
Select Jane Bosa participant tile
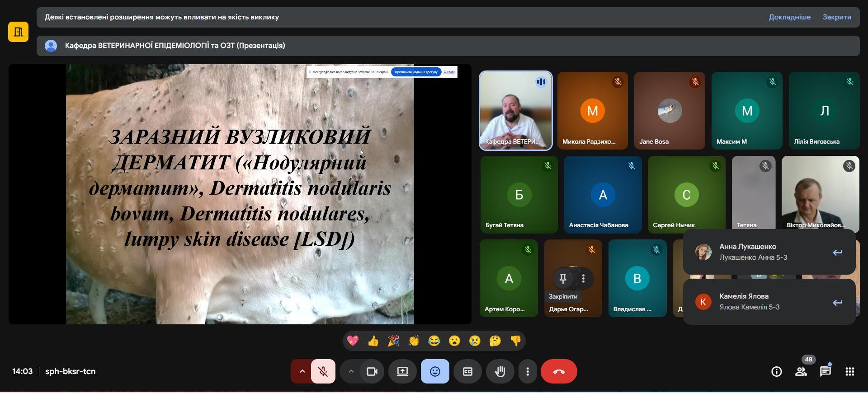[x=670, y=111]
